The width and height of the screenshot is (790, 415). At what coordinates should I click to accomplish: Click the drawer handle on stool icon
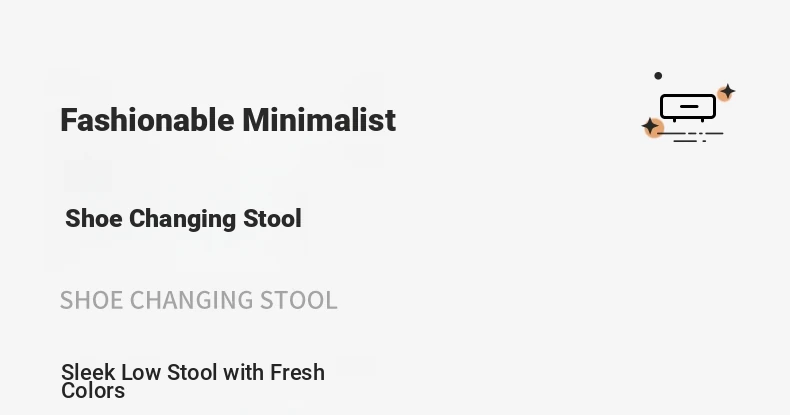click(688, 105)
